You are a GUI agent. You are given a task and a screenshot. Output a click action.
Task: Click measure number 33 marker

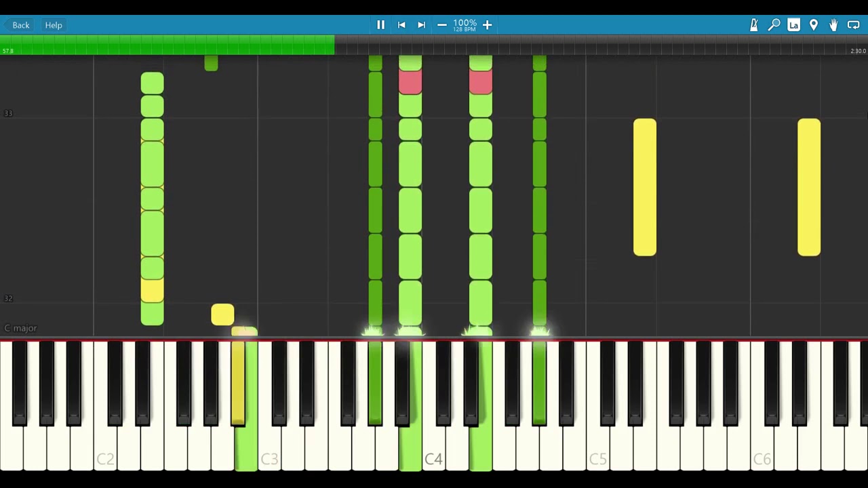8,113
